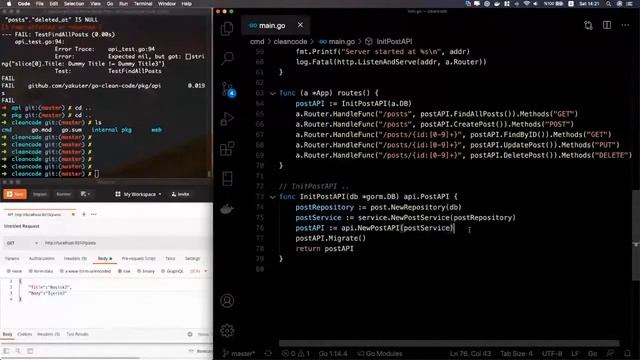Click the Synchronize Changes icon in status bar
Viewport: 640px width, 360px height.
click(x=268, y=354)
